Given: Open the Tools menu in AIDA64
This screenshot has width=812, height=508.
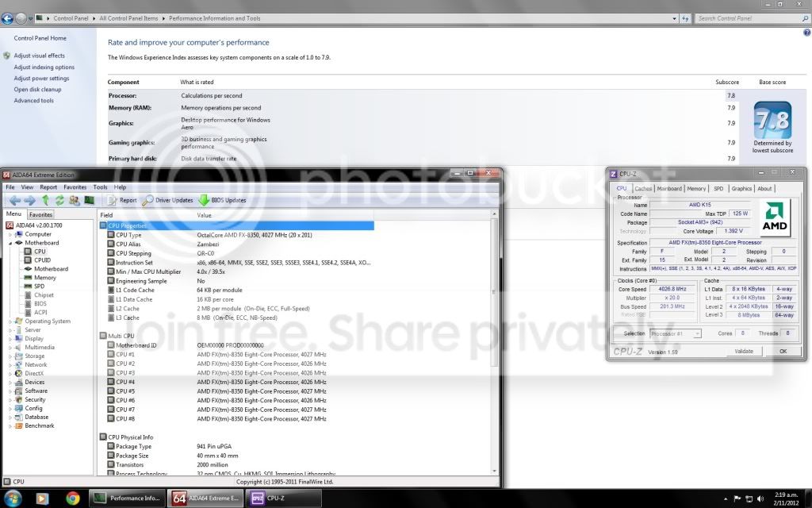Looking at the screenshot, I should tap(100, 187).
